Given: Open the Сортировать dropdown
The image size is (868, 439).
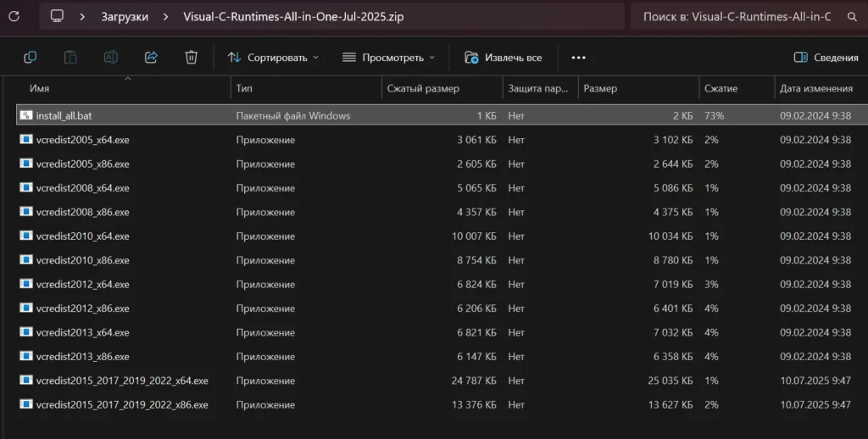Looking at the screenshot, I should point(273,58).
